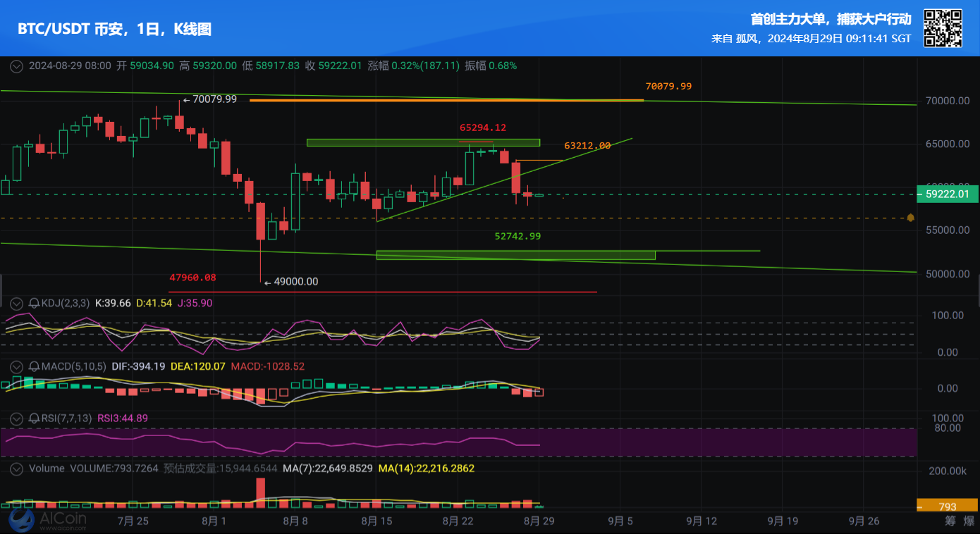Click the 8月 29 date on time axis
Screen dimensions: 980x534
tap(539, 521)
